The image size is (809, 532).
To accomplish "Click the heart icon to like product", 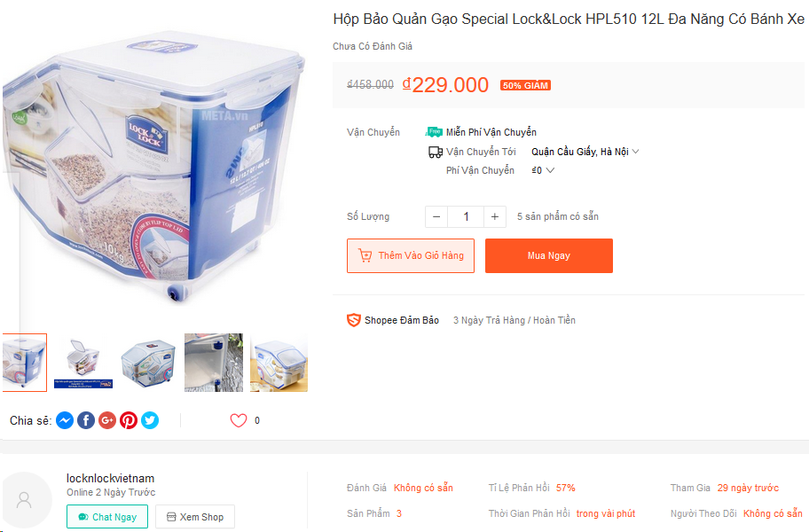I will pos(239,420).
